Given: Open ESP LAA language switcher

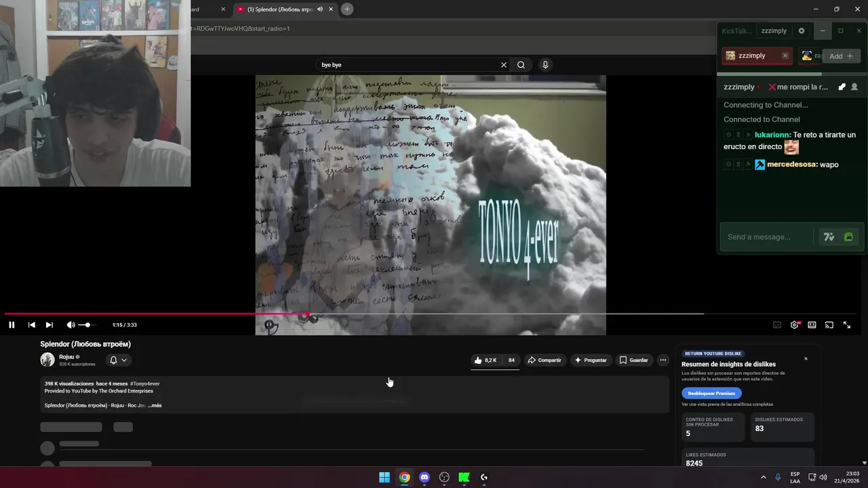Looking at the screenshot, I should (x=795, y=477).
